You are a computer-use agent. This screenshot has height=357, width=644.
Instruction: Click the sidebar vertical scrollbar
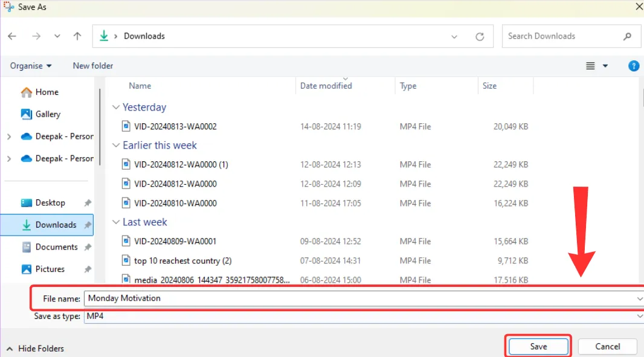100,126
